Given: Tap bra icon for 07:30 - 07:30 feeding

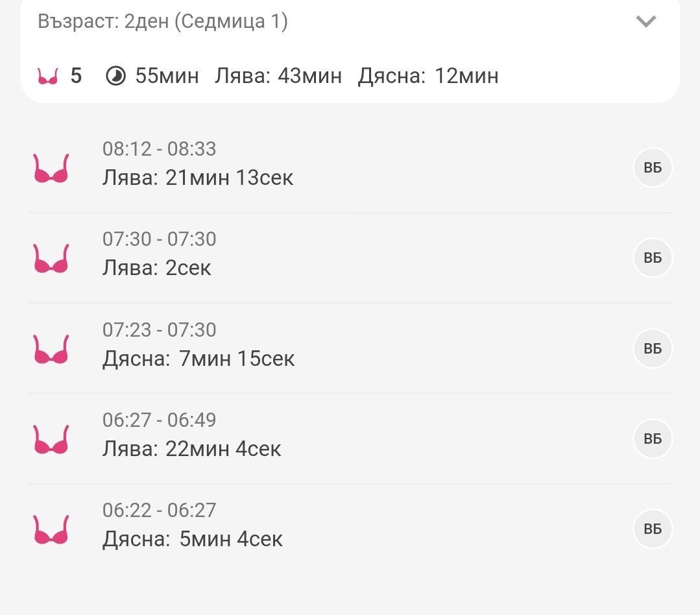Looking at the screenshot, I should (x=51, y=258).
